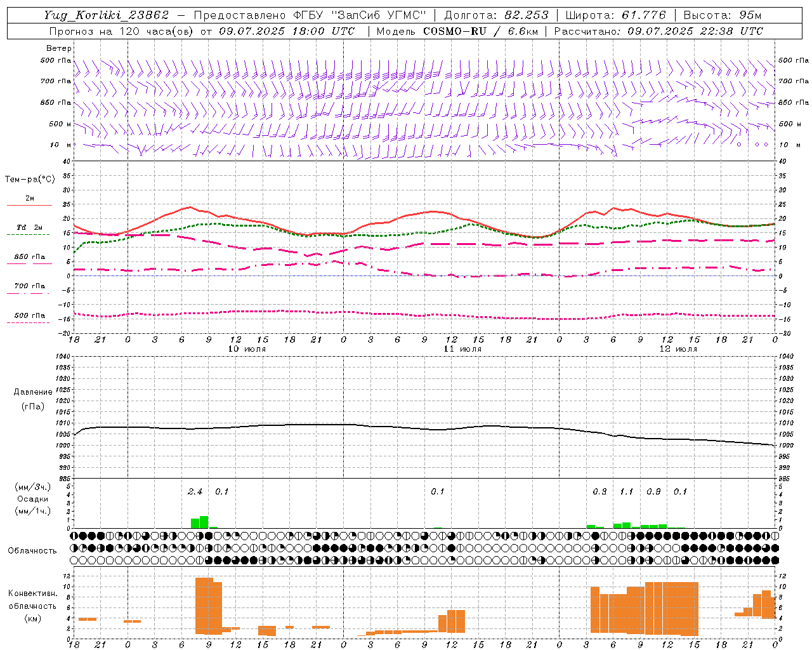Click the (мм/1ч.) precipitation unit label
Screen dimensions: 812x650
[33, 511]
